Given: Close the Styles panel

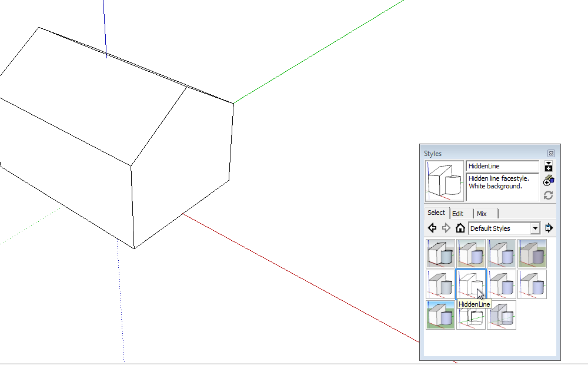Looking at the screenshot, I should tap(551, 153).
